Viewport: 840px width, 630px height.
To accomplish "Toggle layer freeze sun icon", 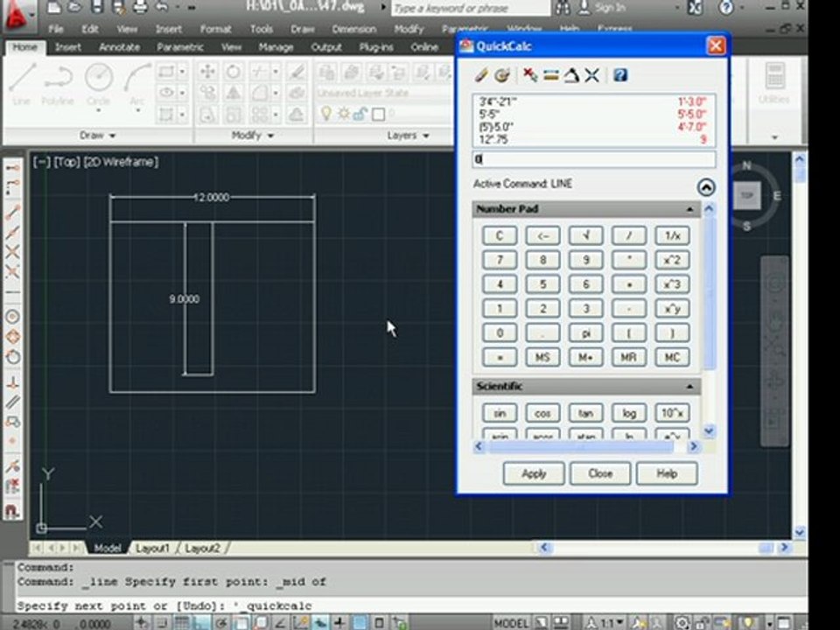I will tap(343, 114).
